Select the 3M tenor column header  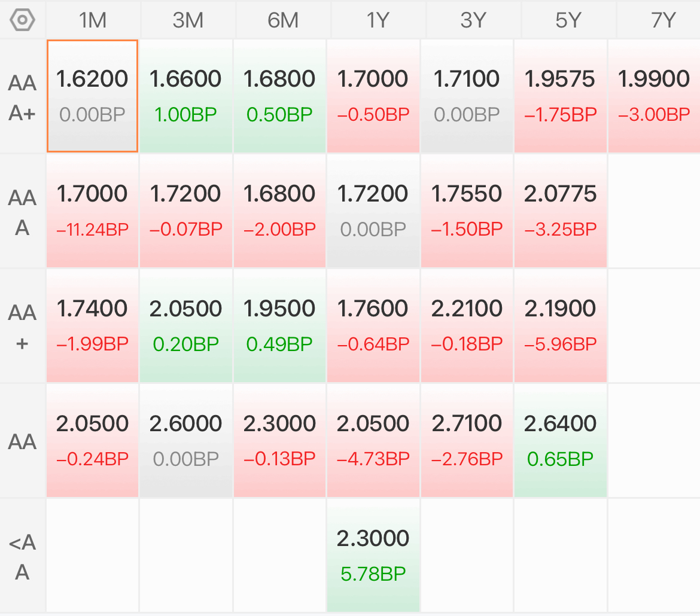click(x=188, y=20)
